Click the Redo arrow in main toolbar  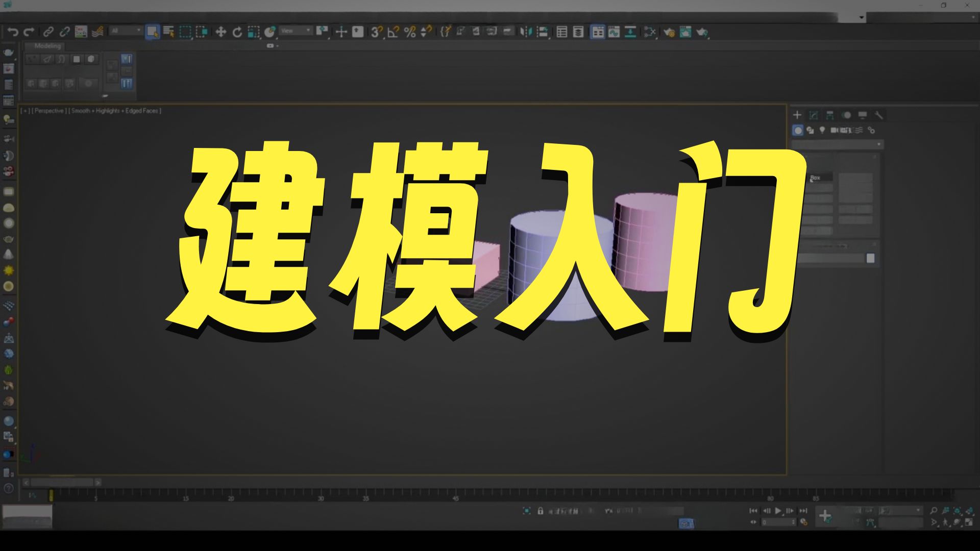click(29, 32)
